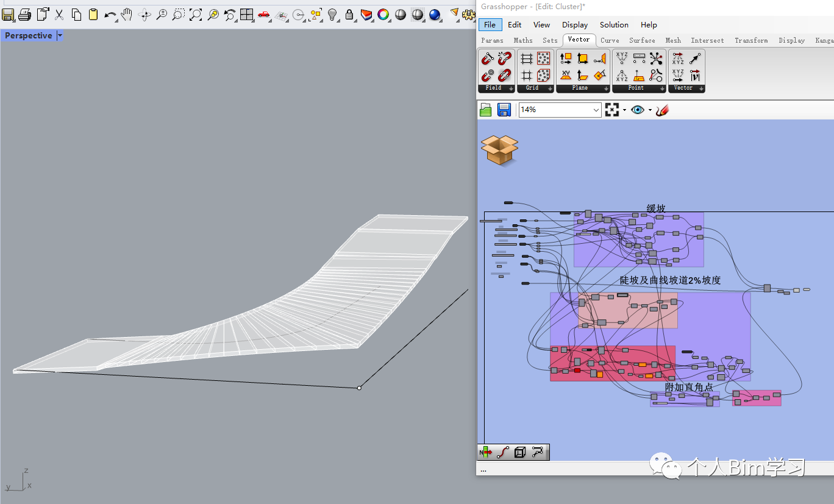Toggle the eye preview icon
This screenshot has height=504, width=834.
coord(638,110)
